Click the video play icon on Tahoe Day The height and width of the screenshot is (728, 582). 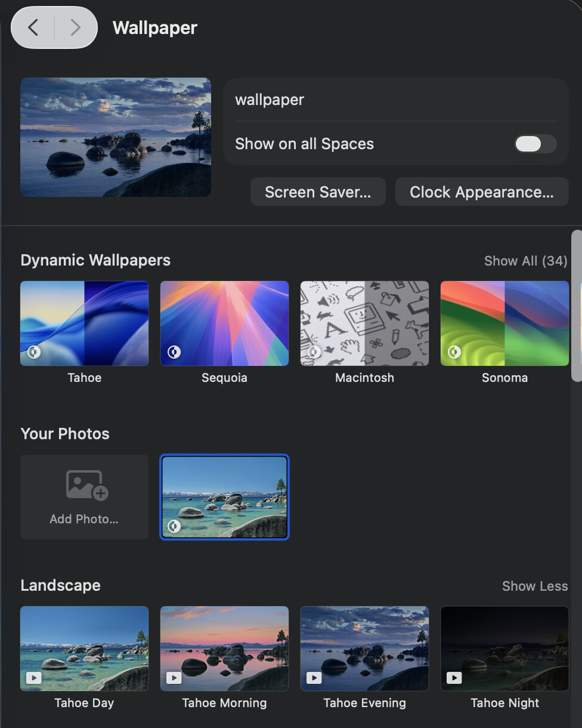33,678
